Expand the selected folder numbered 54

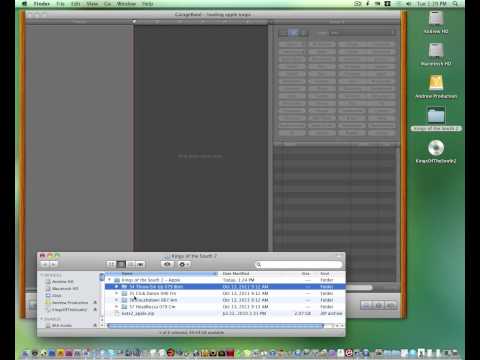coord(116,287)
